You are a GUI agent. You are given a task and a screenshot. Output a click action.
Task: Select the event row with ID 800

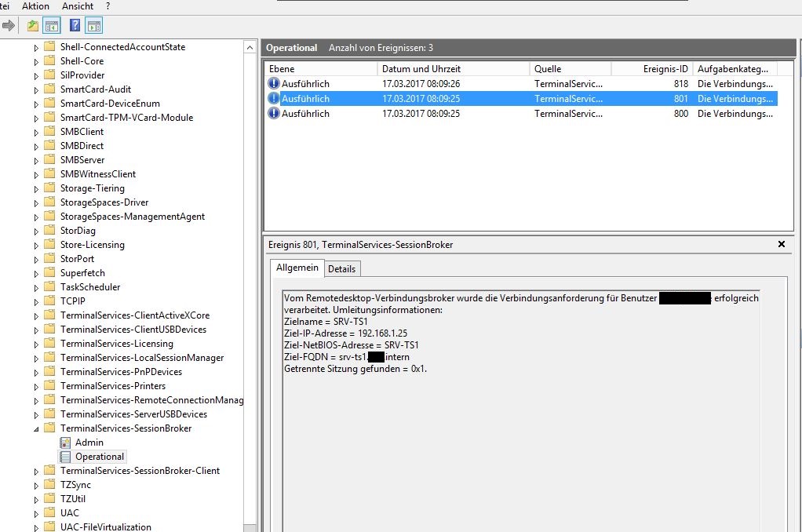519,114
